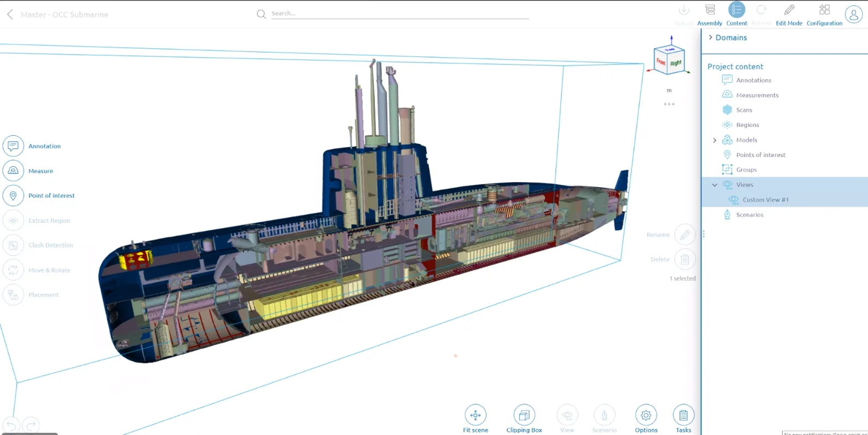
Task: Toggle the Content panel button
Action: click(737, 10)
